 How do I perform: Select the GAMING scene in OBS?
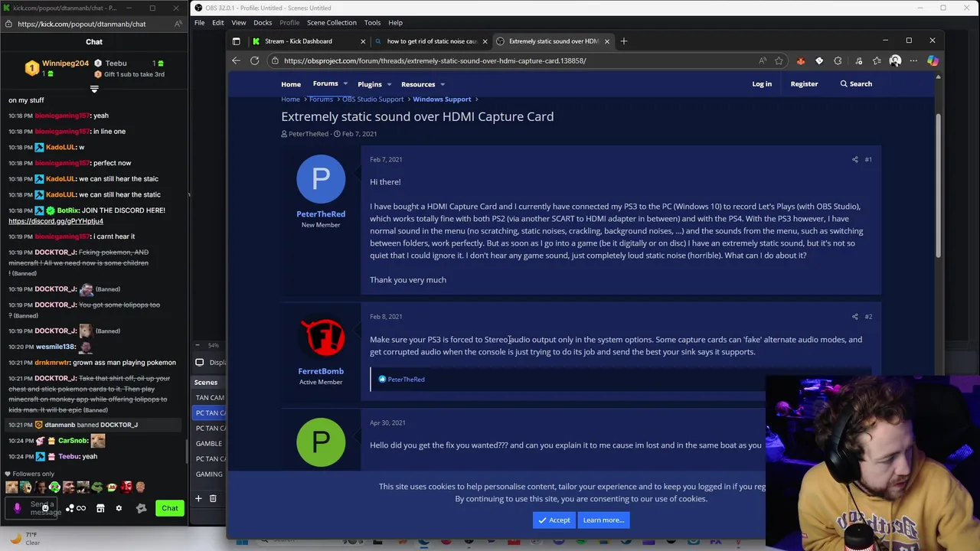tap(210, 474)
